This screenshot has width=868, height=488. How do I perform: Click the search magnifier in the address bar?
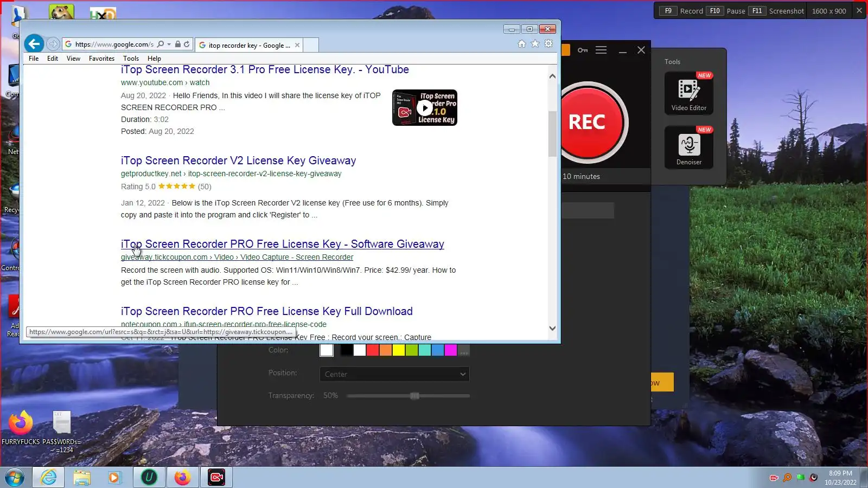(x=160, y=44)
